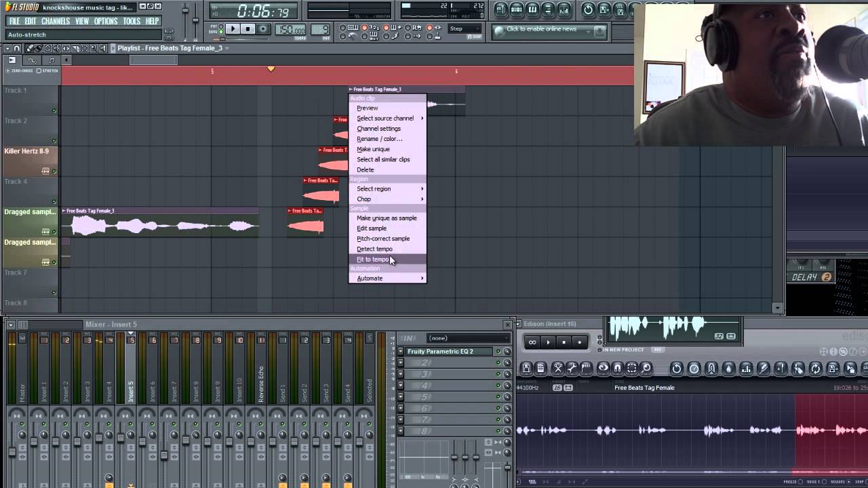Open Step snap dropdown in top panel
Screen dimensions: 868x488
[465, 28]
